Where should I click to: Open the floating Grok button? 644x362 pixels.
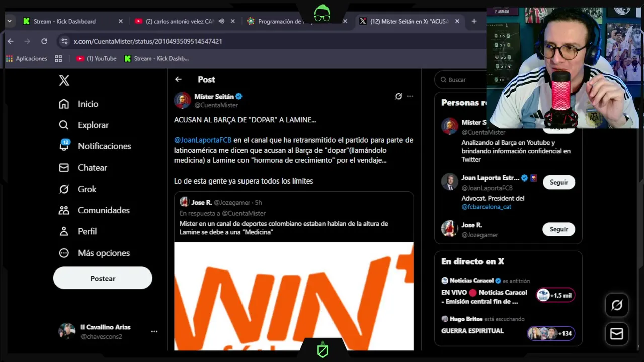pyautogui.click(x=617, y=305)
